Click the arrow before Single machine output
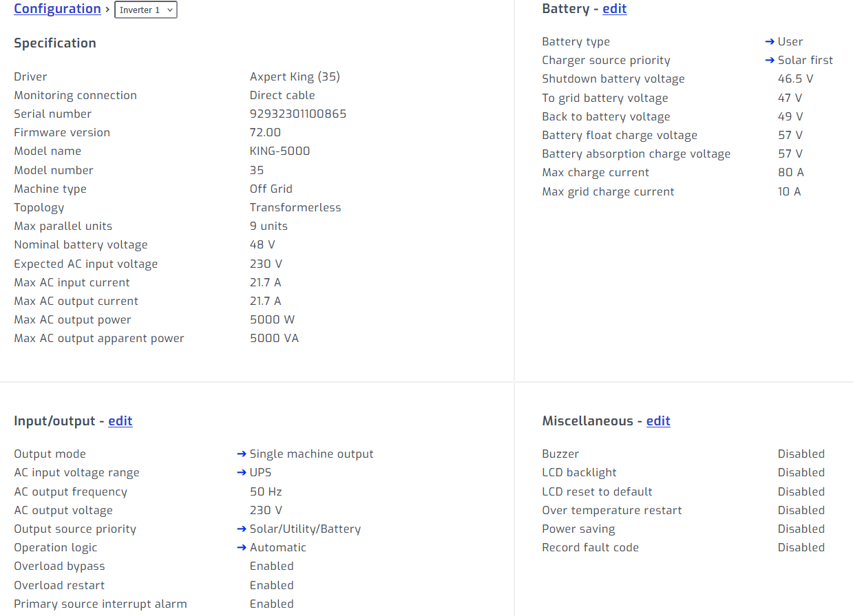 coord(242,454)
